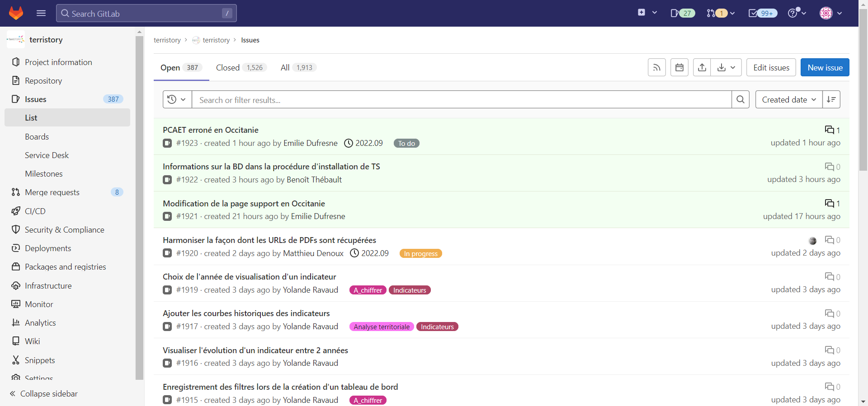This screenshot has width=868, height=406.
Task: Open comments icon on Modification page support issue
Action: (x=832, y=204)
